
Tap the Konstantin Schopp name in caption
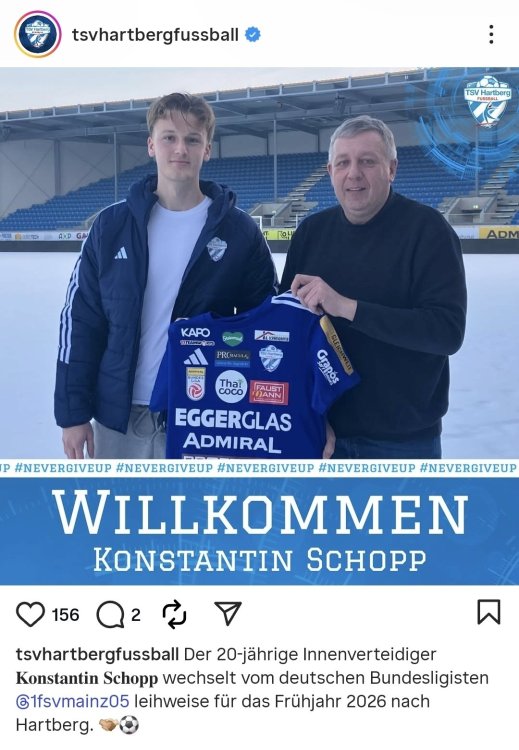click(87, 678)
